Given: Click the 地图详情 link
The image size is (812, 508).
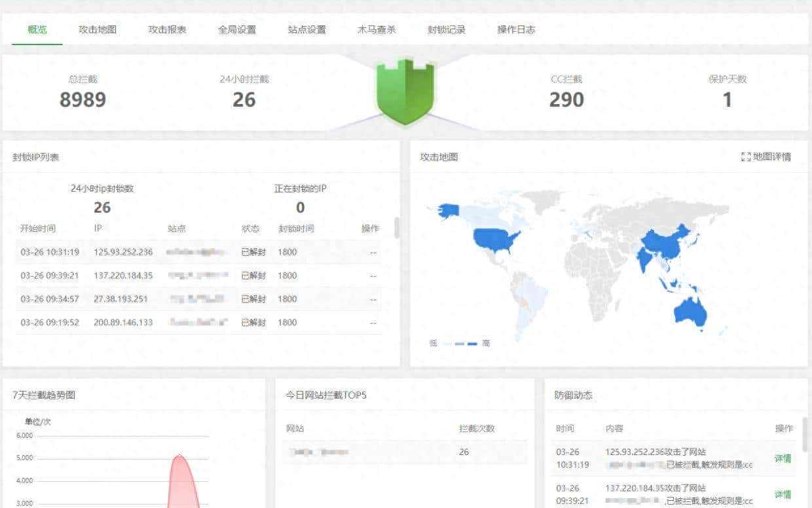Looking at the screenshot, I should click(771, 156).
